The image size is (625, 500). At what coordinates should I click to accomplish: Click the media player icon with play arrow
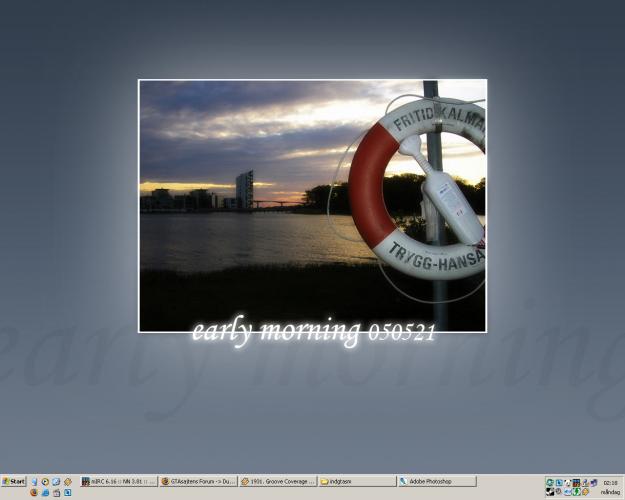[x=45, y=481]
